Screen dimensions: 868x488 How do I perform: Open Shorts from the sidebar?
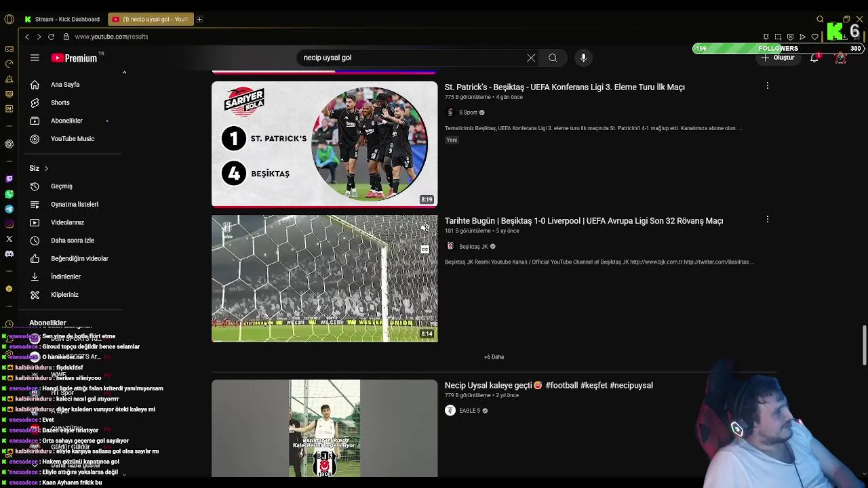click(60, 102)
